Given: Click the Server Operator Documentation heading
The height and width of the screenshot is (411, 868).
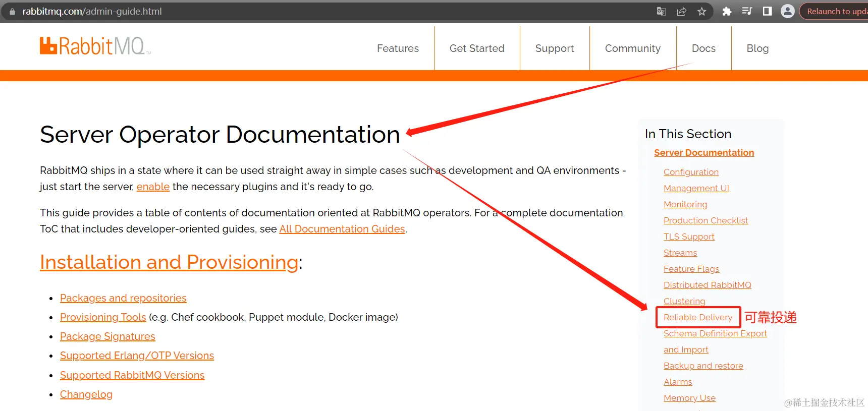Looking at the screenshot, I should (x=220, y=135).
